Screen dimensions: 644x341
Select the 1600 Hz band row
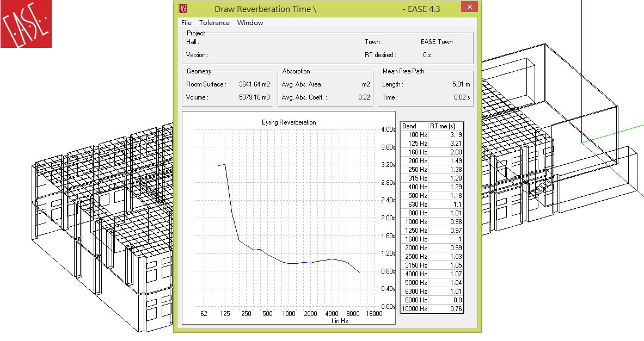pos(432,239)
